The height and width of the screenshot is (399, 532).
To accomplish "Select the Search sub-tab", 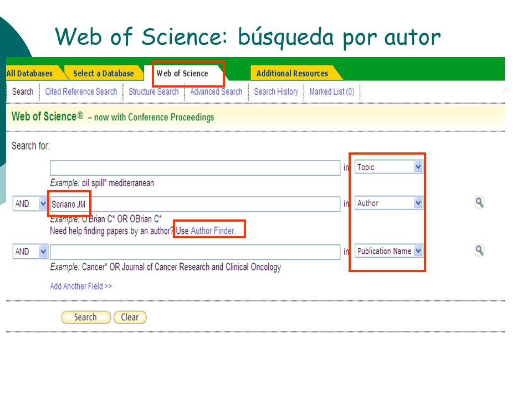I will click(23, 91).
